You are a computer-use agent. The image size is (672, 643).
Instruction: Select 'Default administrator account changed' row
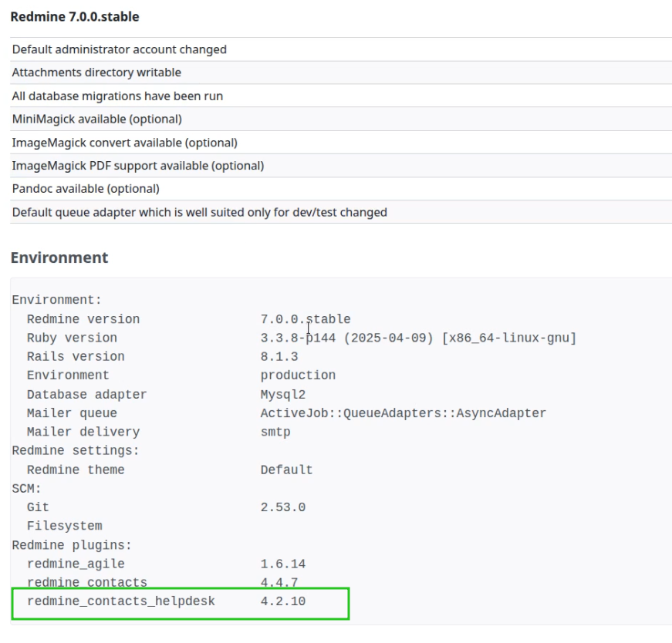tap(341, 49)
